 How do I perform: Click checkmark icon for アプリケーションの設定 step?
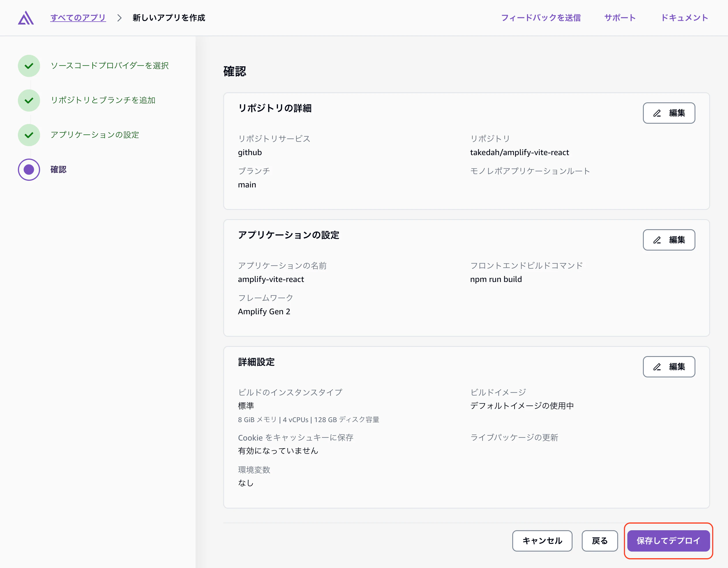click(29, 135)
